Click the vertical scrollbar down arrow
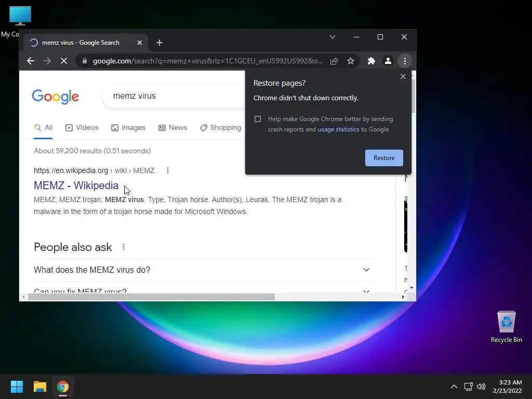Viewport: 532px width, 399px height. pyautogui.click(x=411, y=288)
